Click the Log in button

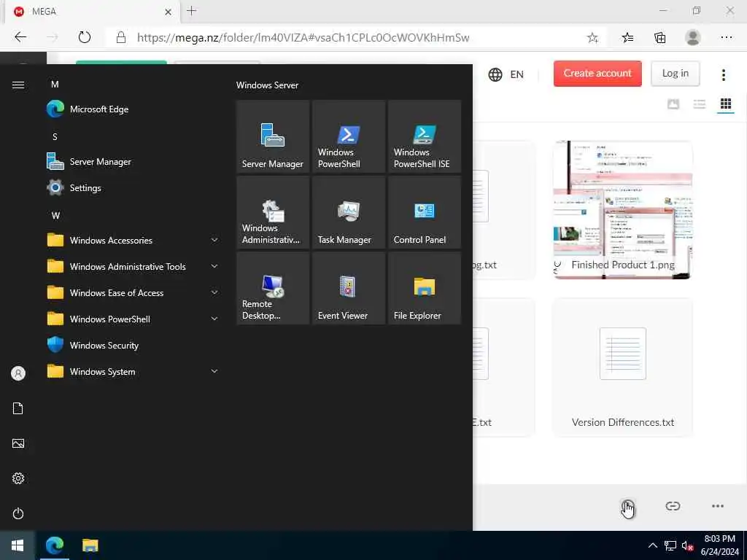(x=675, y=74)
